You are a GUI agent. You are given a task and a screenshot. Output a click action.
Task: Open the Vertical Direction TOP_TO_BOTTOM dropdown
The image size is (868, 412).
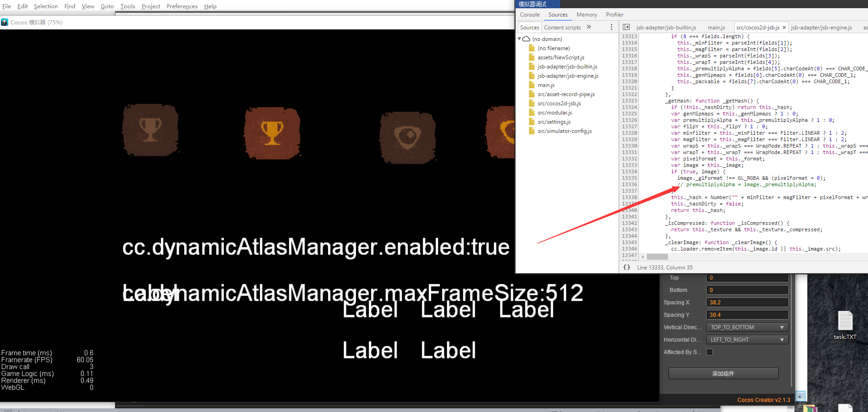[x=747, y=327]
